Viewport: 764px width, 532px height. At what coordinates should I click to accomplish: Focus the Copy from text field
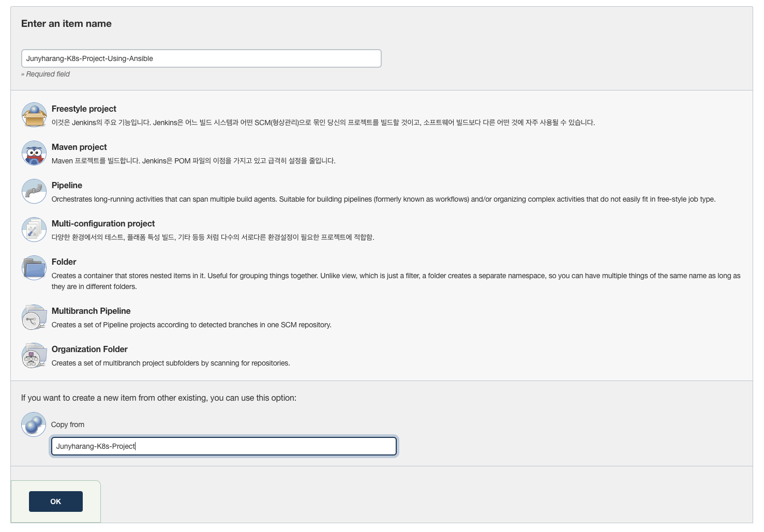[224, 446]
